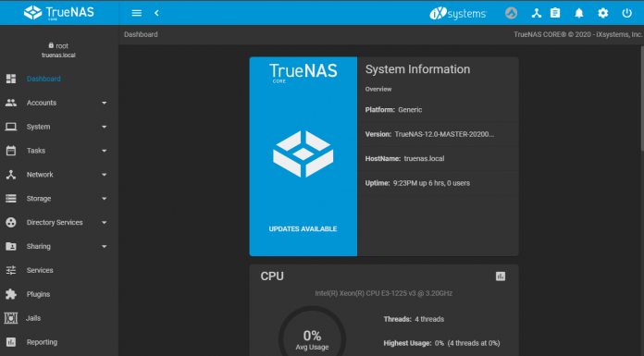Click the lock icon next to root
644x356 pixels.
(x=51, y=45)
